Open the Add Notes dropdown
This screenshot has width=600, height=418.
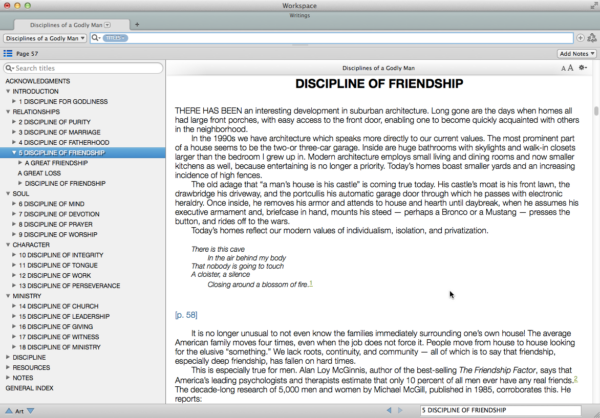click(578, 52)
